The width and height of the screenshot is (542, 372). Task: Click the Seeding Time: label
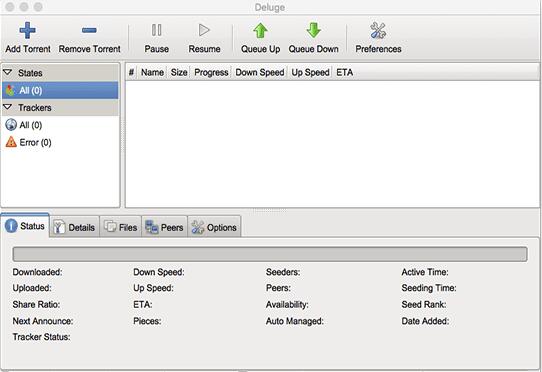[x=429, y=288]
